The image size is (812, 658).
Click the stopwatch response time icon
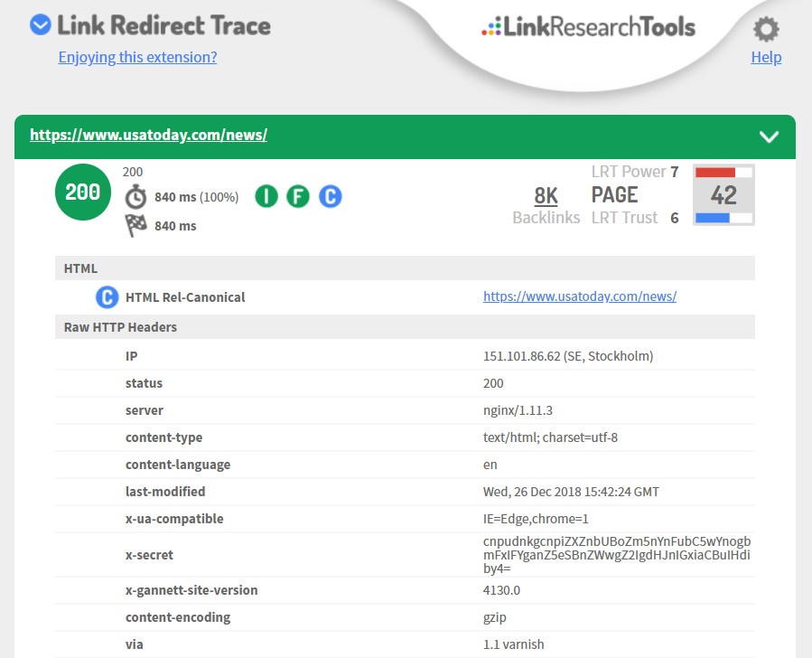tap(135, 197)
